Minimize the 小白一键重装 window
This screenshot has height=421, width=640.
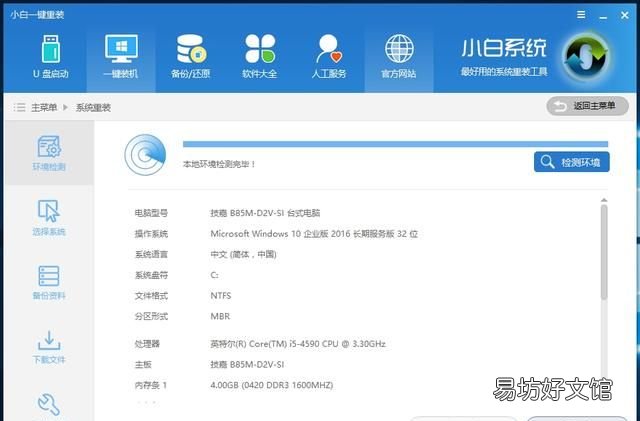603,16
